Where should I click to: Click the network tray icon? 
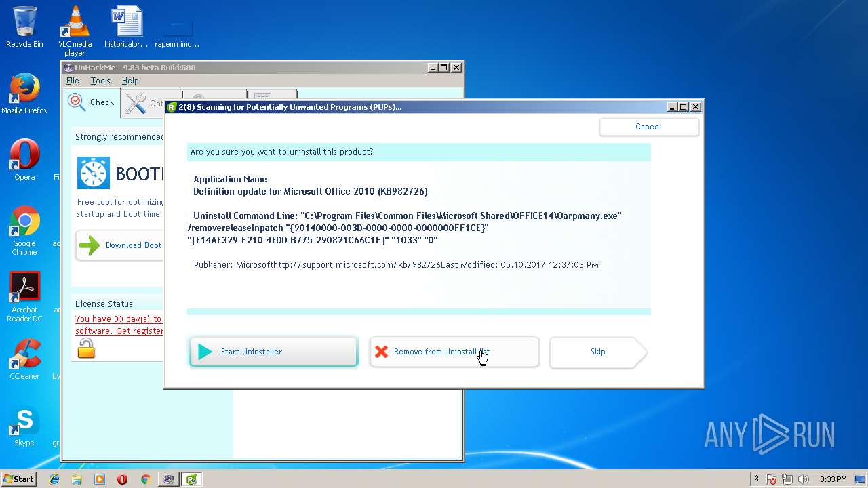(x=788, y=479)
